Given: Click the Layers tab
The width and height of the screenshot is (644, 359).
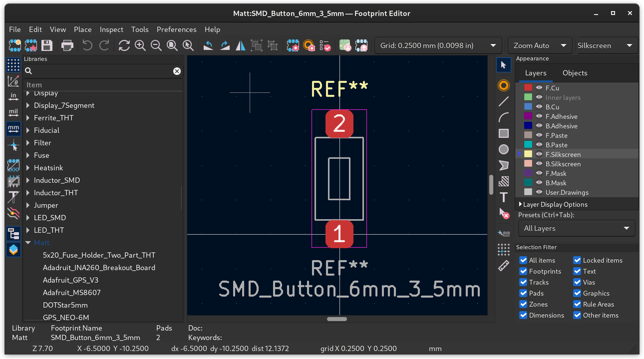Looking at the screenshot, I should (x=535, y=72).
